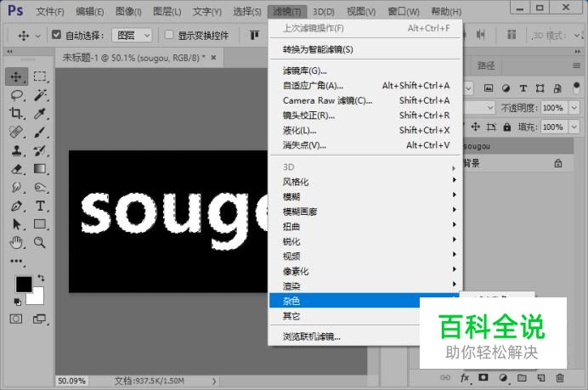
Task: Select the Eyedropper tool
Action: tap(40, 113)
